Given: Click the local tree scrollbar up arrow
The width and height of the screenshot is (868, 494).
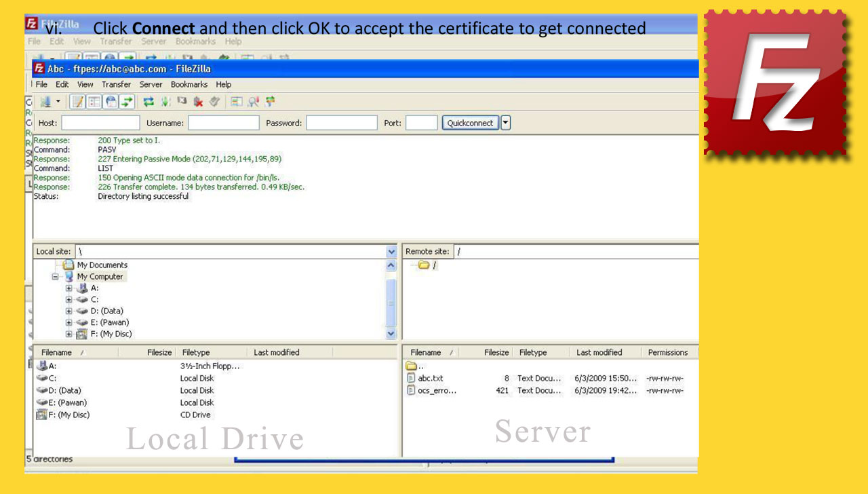Looking at the screenshot, I should (391, 266).
